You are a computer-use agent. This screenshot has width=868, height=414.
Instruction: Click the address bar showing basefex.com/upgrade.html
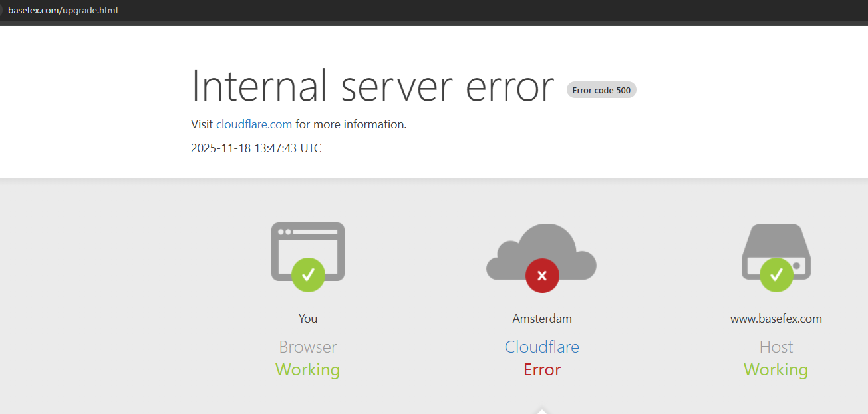pos(63,10)
